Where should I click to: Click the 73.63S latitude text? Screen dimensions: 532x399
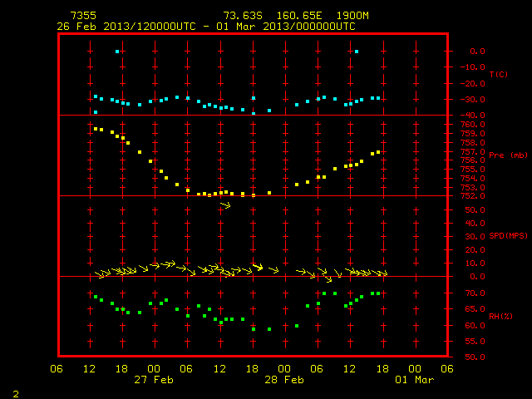coord(243,16)
